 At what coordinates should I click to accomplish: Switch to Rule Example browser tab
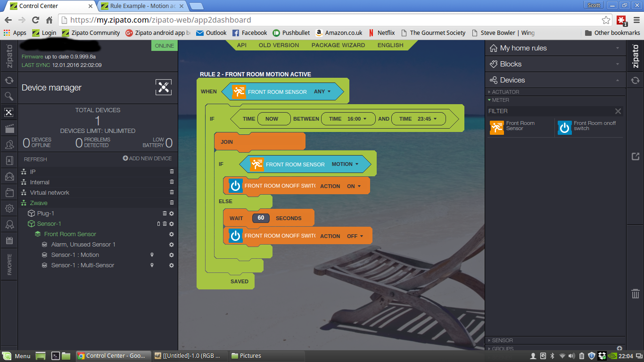[143, 6]
